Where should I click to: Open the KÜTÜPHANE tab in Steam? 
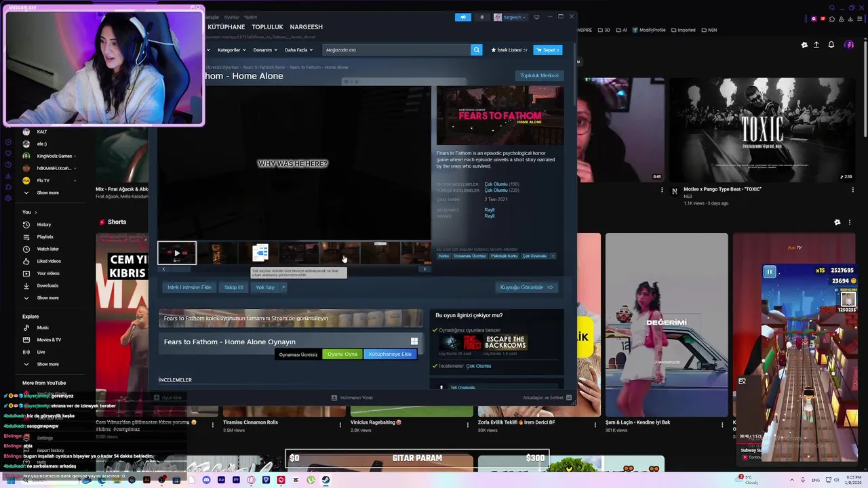(x=226, y=27)
